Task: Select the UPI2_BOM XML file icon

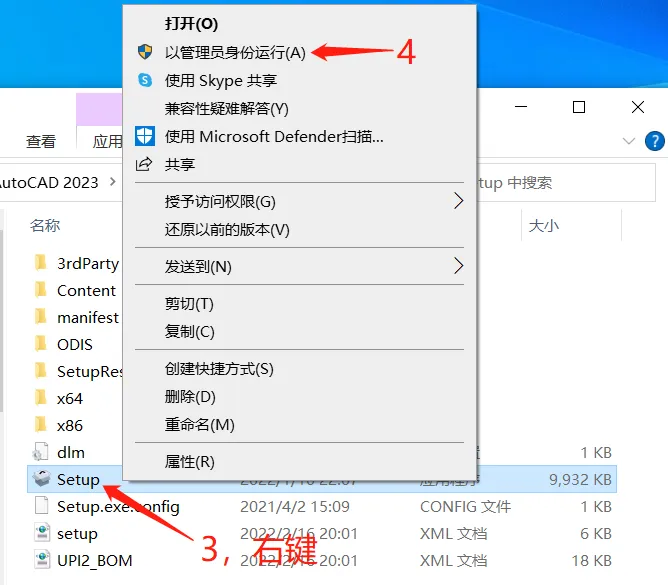Action: [x=42, y=560]
